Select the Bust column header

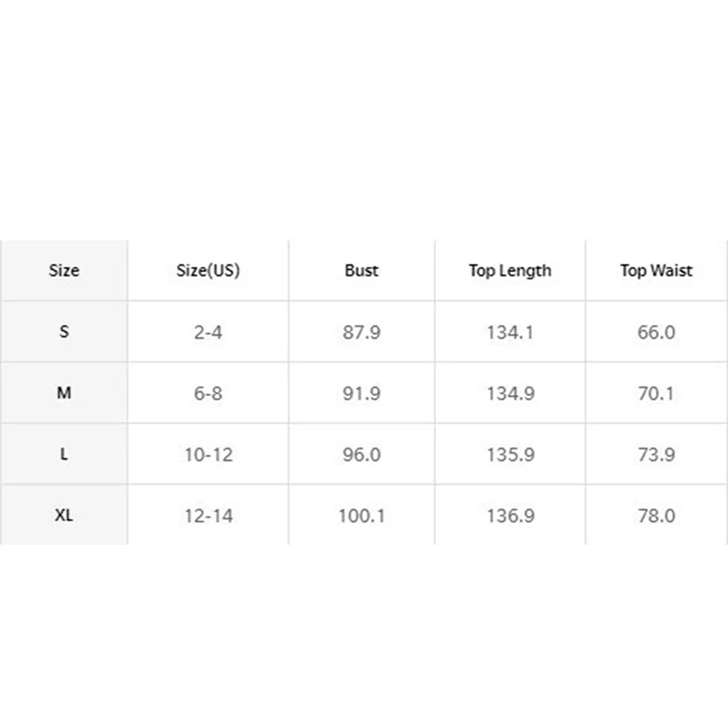[x=361, y=270]
